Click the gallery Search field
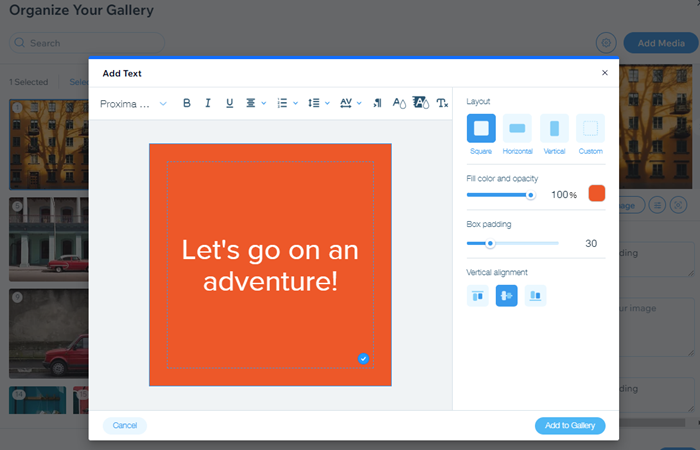This screenshot has width=700, height=450. [x=87, y=43]
